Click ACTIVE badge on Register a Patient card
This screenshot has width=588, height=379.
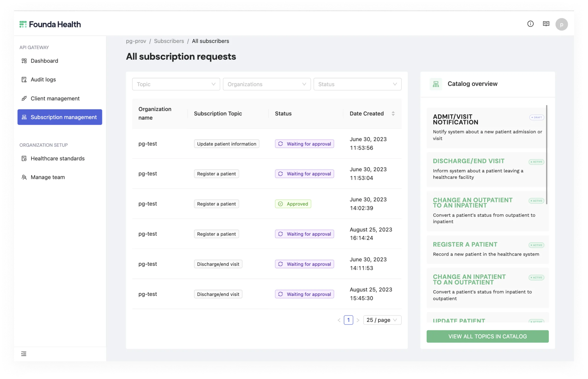click(536, 245)
